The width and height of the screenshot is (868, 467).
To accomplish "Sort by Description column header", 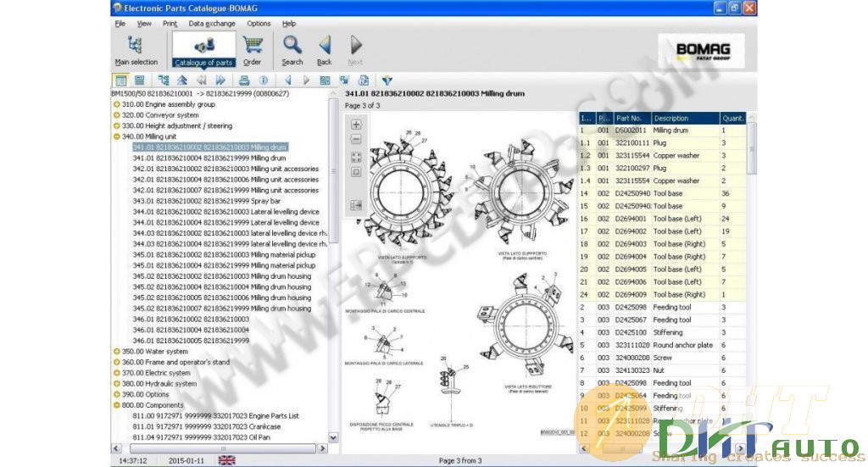I will [x=685, y=118].
